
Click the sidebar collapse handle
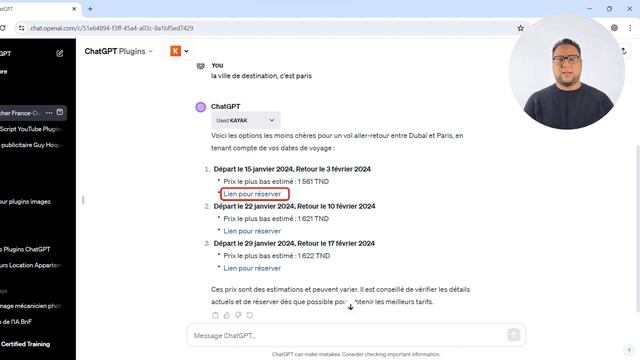(x=83, y=200)
